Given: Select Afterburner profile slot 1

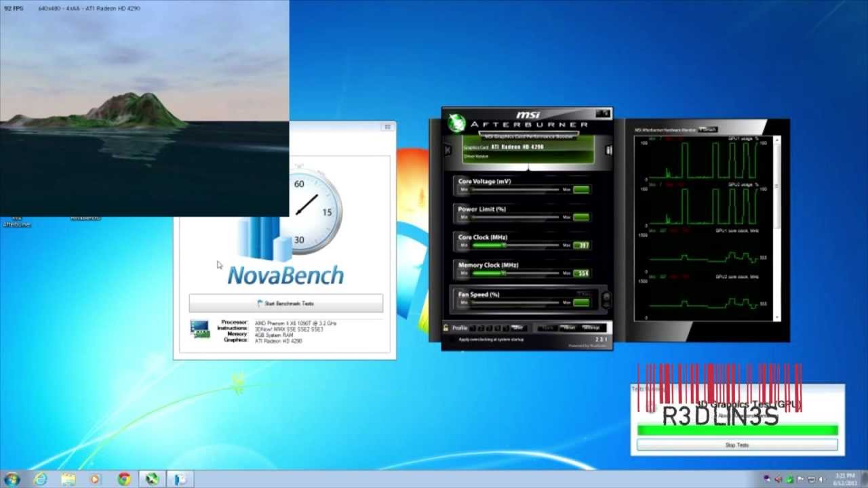Looking at the screenshot, I should [x=472, y=328].
